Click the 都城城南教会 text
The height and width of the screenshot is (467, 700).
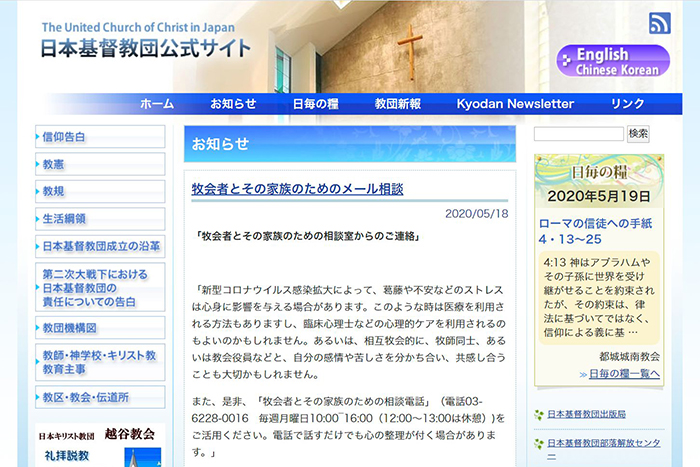629,356
